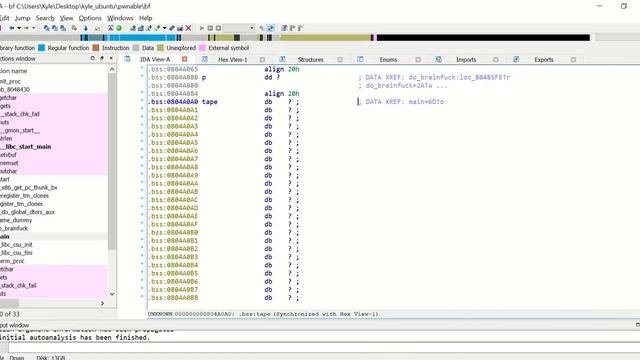
Task: Switch to the Enums tab
Action: pos(388,60)
